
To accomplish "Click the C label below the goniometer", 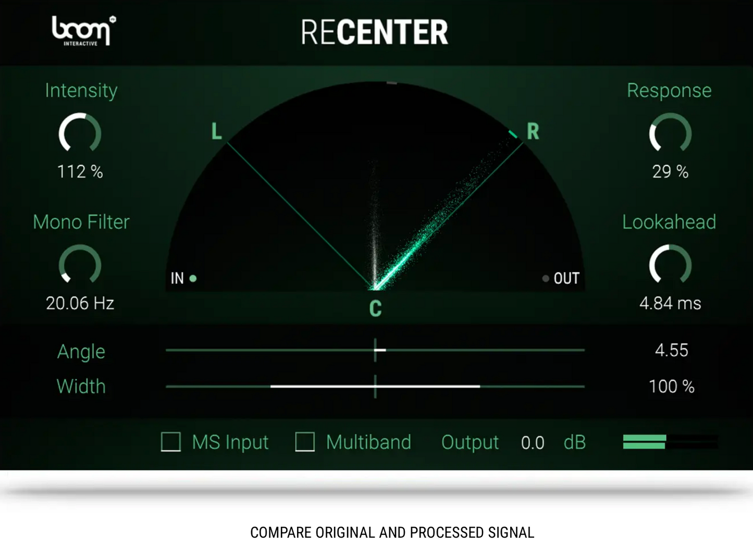I will tap(375, 308).
